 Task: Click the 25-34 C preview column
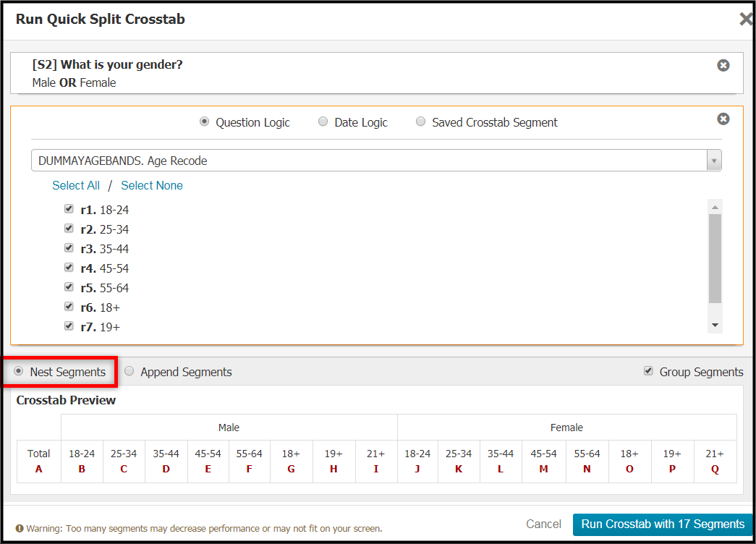coord(124,461)
